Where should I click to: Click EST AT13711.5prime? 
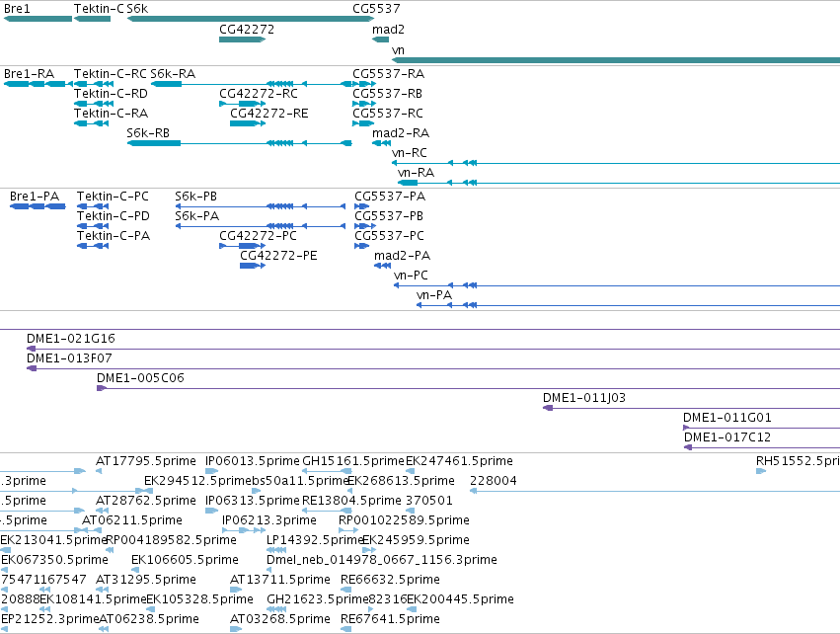pos(280,581)
